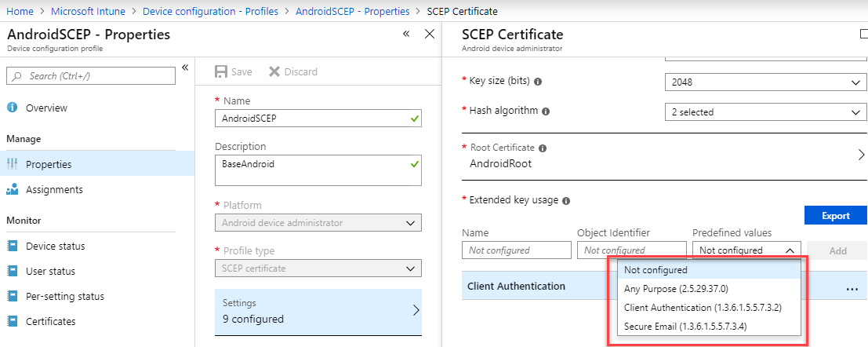
Task: Open ellipsis menu for Client Authentication row
Action: (x=852, y=290)
